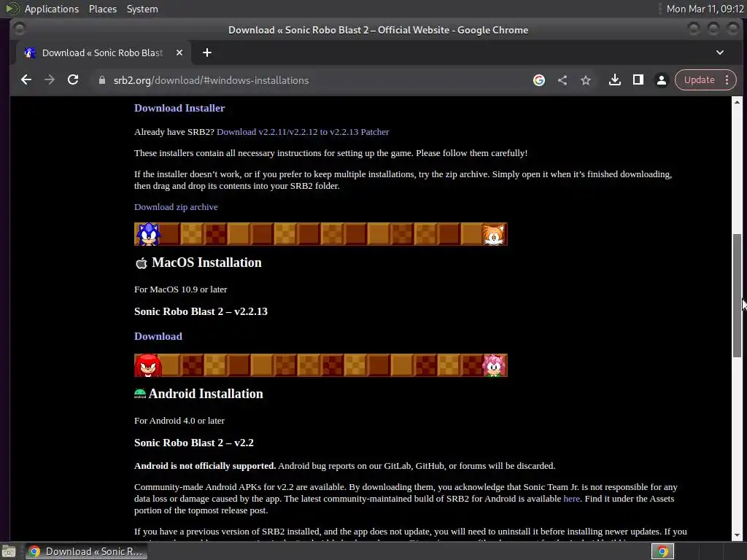Click the Download zip archive link
Image resolution: width=747 pixels, height=560 pixels.
pos(176,207)
